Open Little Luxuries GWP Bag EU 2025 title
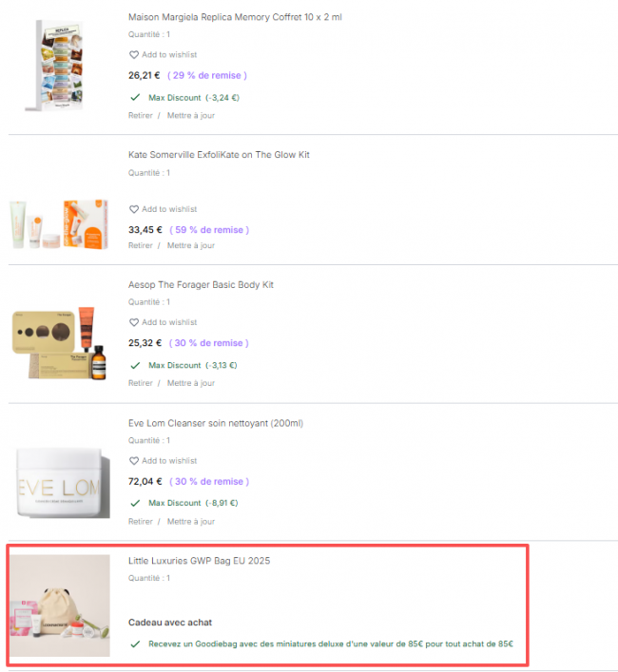 tap(199, 561)
